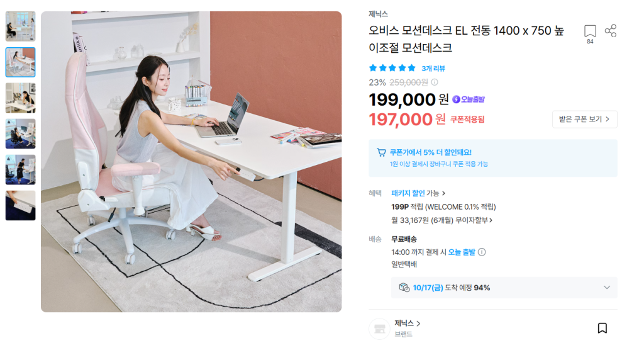Screen dimensions: 644x355
Task: Open the 패키지 할인 가능 chevron link
Action: pyautogui.click(x=418, y=193)
